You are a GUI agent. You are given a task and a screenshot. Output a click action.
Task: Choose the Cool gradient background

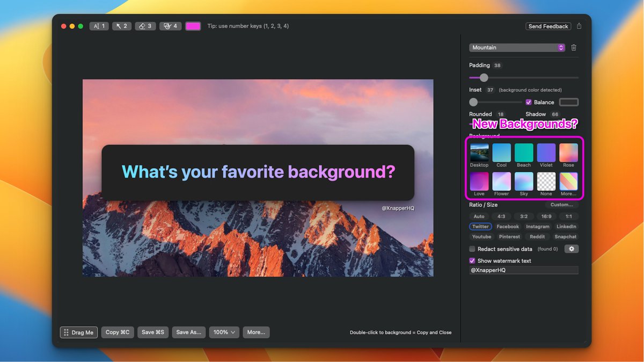click(x=502, y=153)
